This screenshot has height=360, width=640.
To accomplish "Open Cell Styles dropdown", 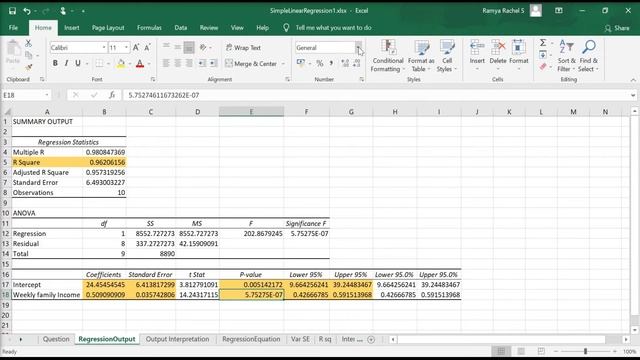I will 447,56.
